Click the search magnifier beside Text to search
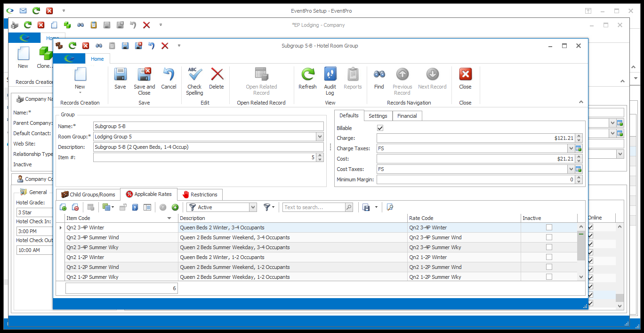This screenshot has height=333, width=644. 349,207
